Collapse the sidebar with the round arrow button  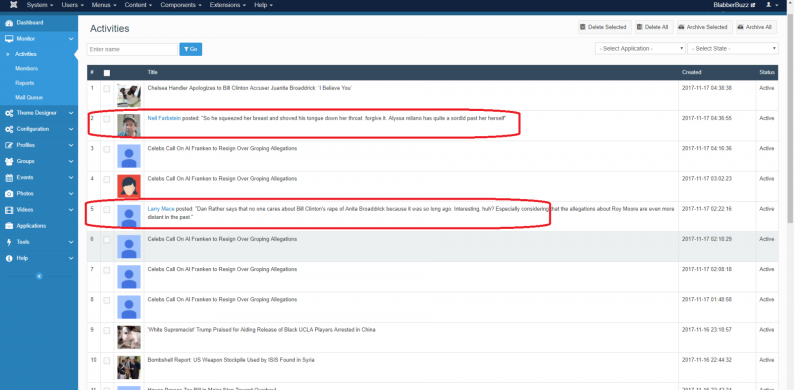coord(39,276)
